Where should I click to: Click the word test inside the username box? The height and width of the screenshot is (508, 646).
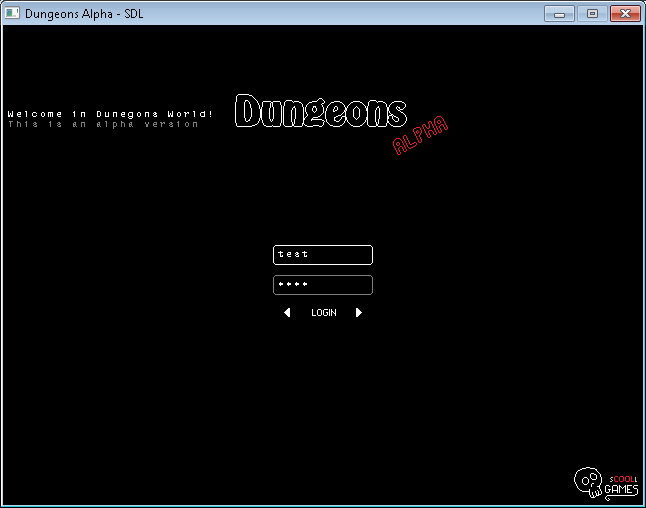pyautogui.click(x=293, y=255)
